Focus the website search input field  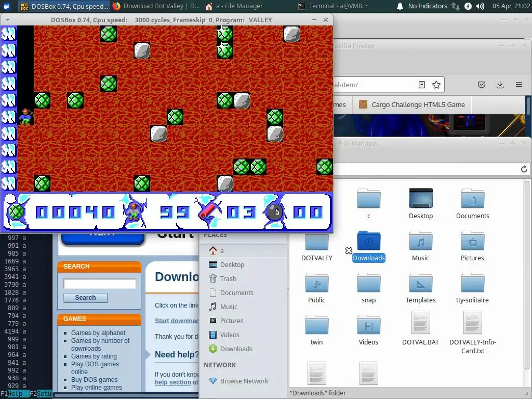tap(99, 284)
